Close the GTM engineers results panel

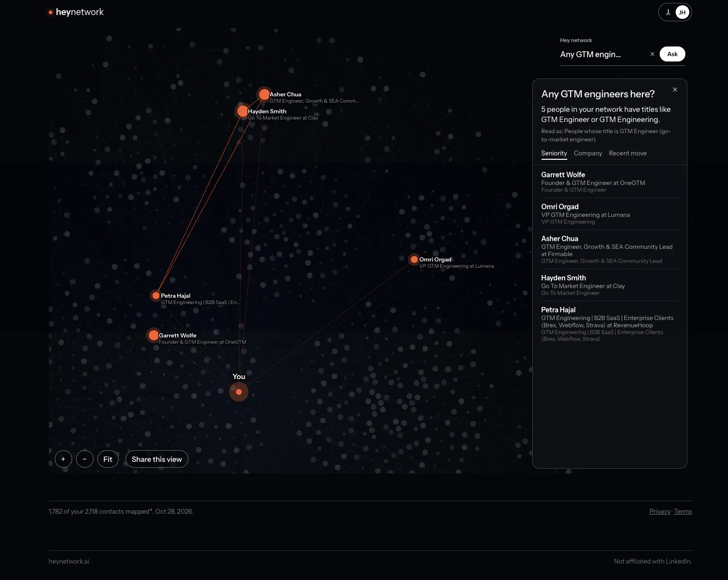click(x=675, y=90)
